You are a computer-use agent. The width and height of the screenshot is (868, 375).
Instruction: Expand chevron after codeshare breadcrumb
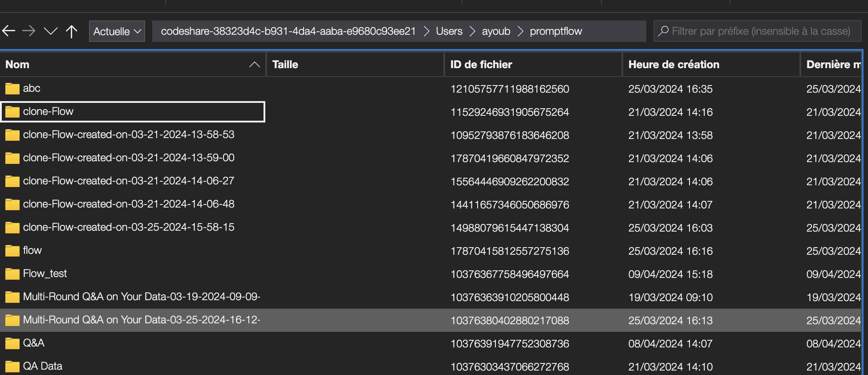(x=426, y=31)
